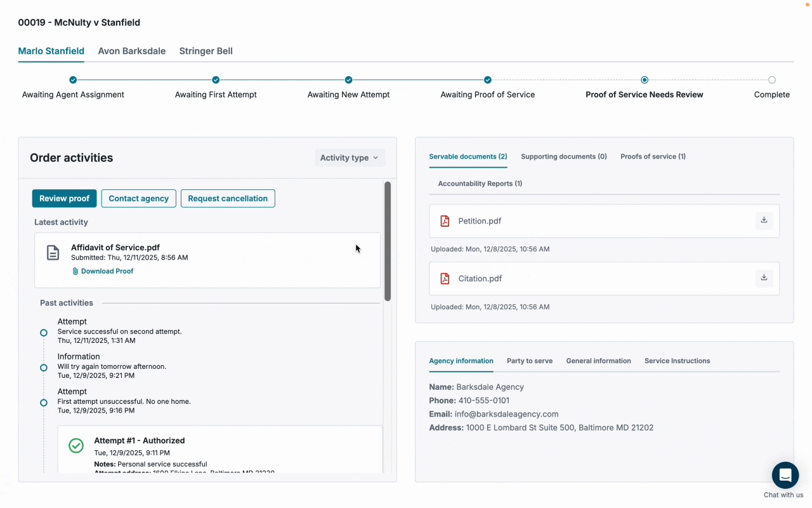This screenshot has width=812, height=508.
Task: Click the Awaiting Agent Assignment step checkmark
Action: [73, 80]
